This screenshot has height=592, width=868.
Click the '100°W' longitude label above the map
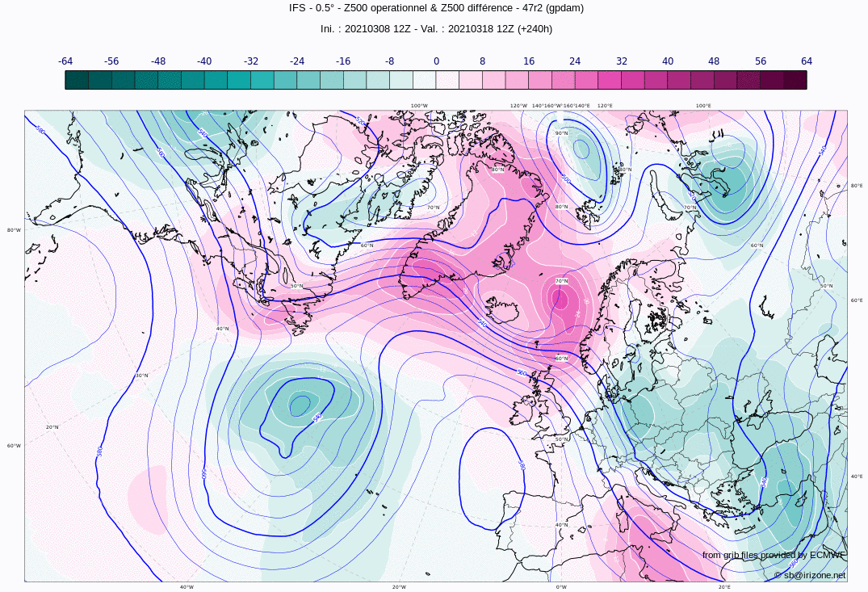pyautogui.click(x=419, y=106)
